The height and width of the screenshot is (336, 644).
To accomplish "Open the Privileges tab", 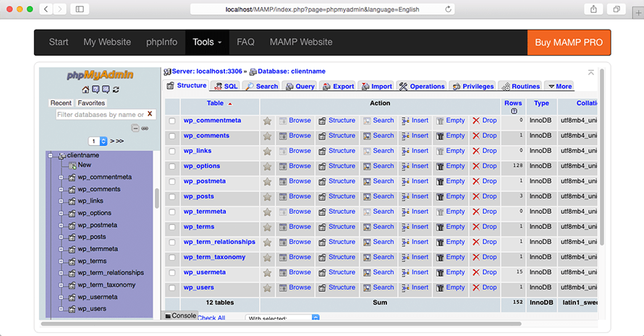I will (473, 86).
